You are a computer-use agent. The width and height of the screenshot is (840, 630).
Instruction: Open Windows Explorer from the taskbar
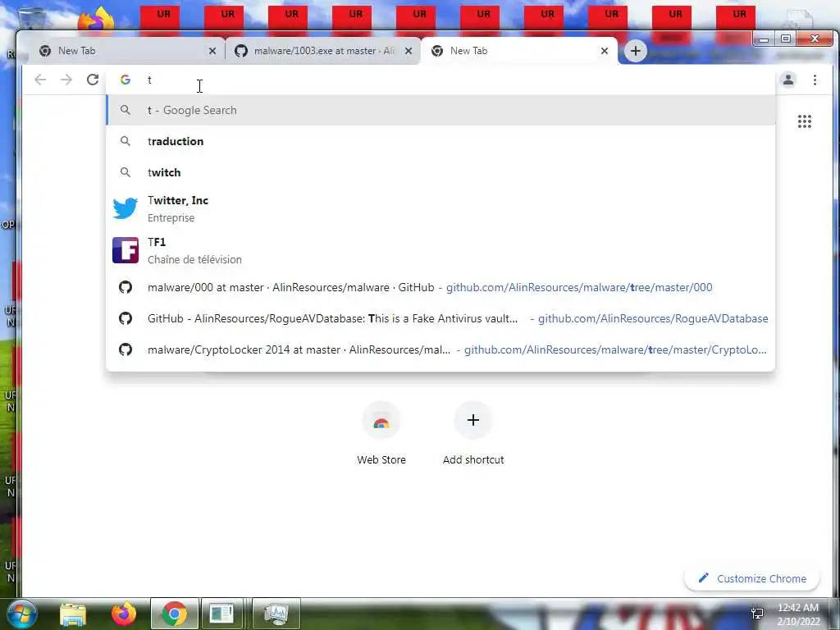pyautogui.click(x=72, y=614)
